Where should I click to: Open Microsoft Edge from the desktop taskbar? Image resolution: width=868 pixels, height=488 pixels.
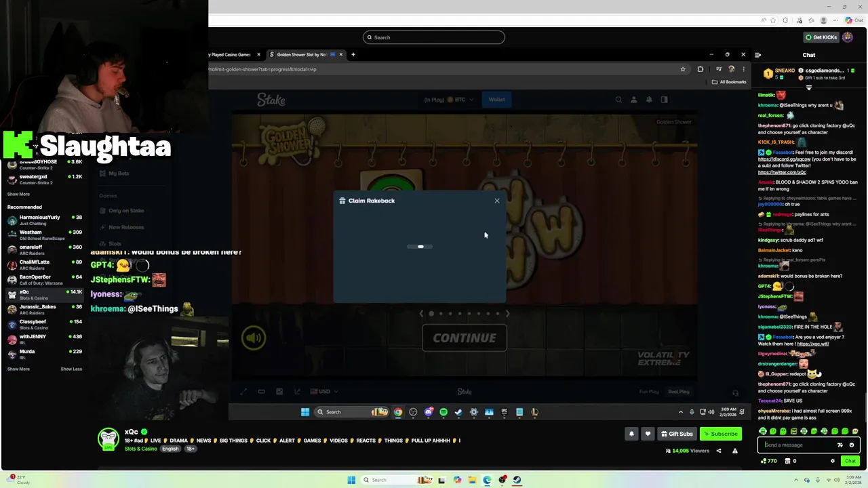tap(487, 480)
